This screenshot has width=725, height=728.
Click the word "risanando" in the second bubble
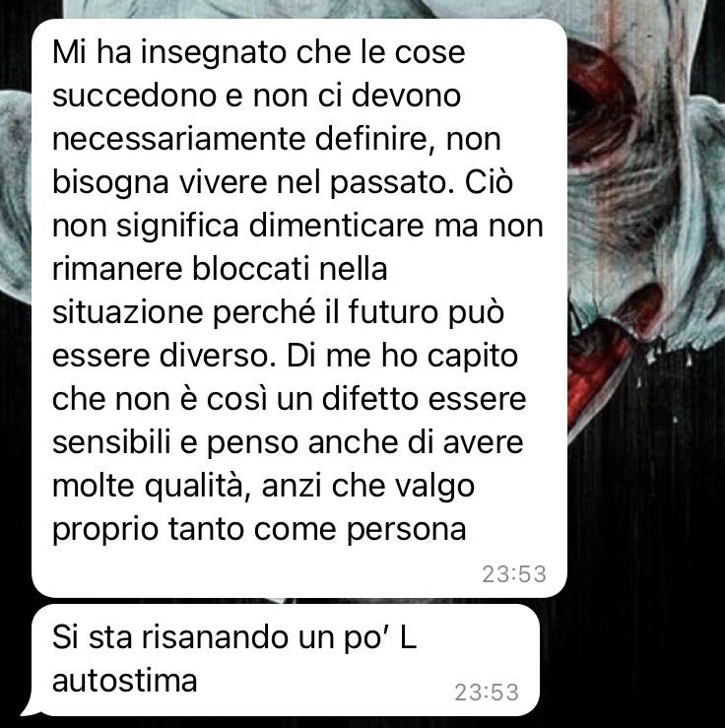(216, 637)
